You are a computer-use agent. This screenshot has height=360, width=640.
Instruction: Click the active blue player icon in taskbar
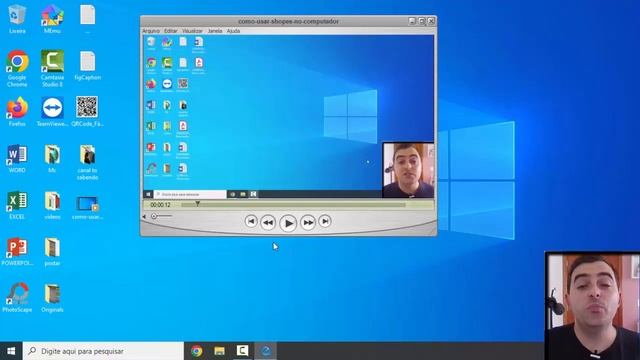[265, 351]
